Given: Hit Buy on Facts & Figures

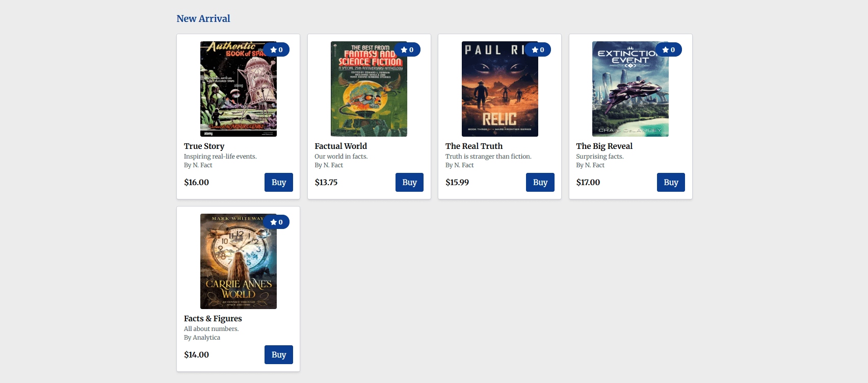Looking at the screenshot, I should 278,354.
